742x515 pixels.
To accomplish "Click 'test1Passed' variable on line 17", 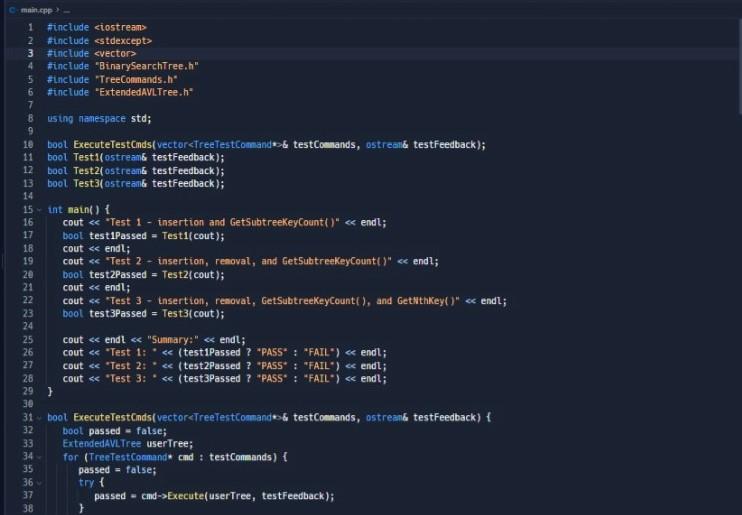I will pos(118,235).
